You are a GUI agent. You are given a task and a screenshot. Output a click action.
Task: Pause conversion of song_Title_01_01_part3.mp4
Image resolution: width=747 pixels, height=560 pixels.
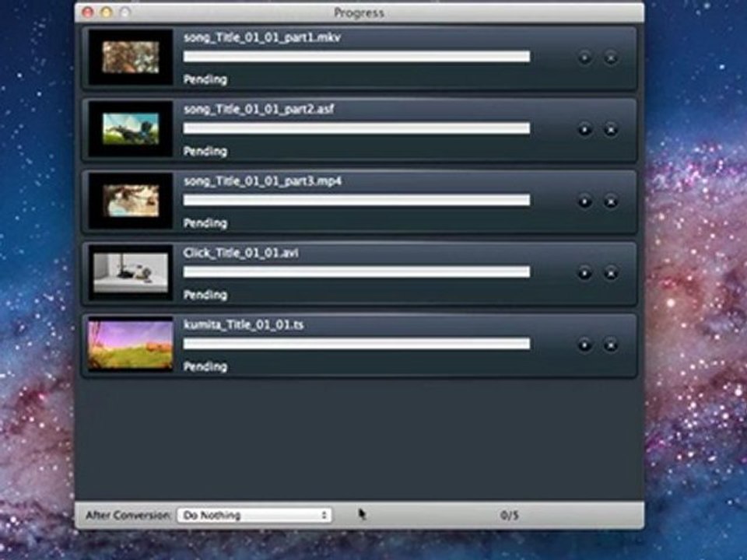tap(584, 201)
